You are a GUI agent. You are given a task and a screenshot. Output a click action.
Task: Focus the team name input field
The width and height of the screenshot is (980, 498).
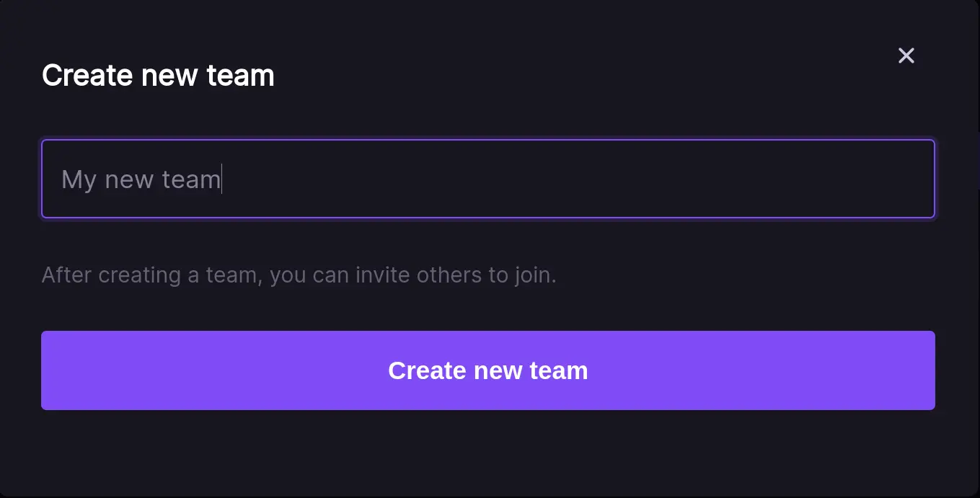coord(487,179)
